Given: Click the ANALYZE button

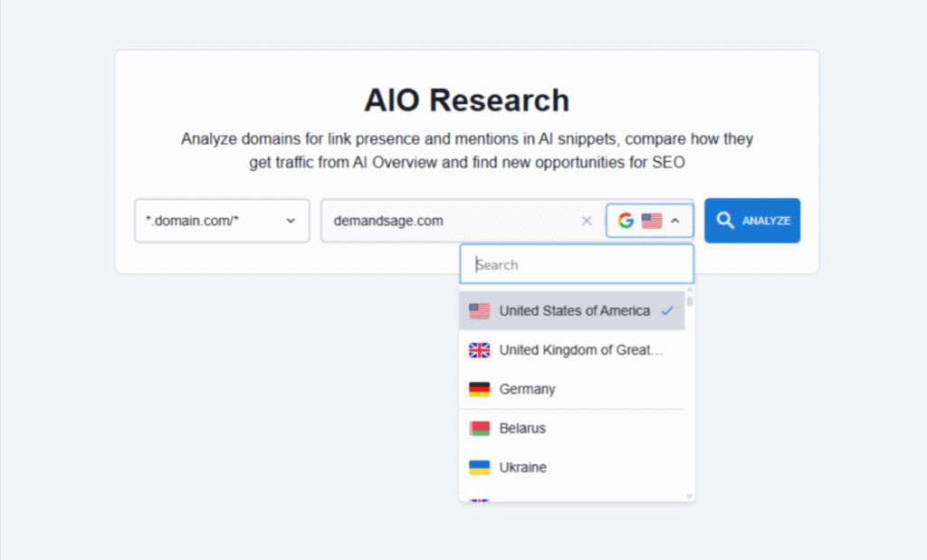Looking at the screenshot, I should click(752, 221).
